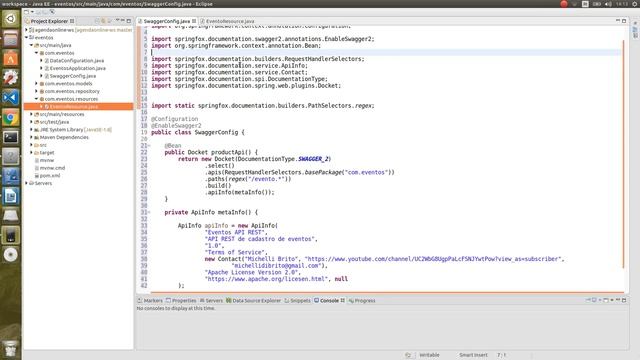
Task: Click the pom.xml file icon
Action: (37, 176)
